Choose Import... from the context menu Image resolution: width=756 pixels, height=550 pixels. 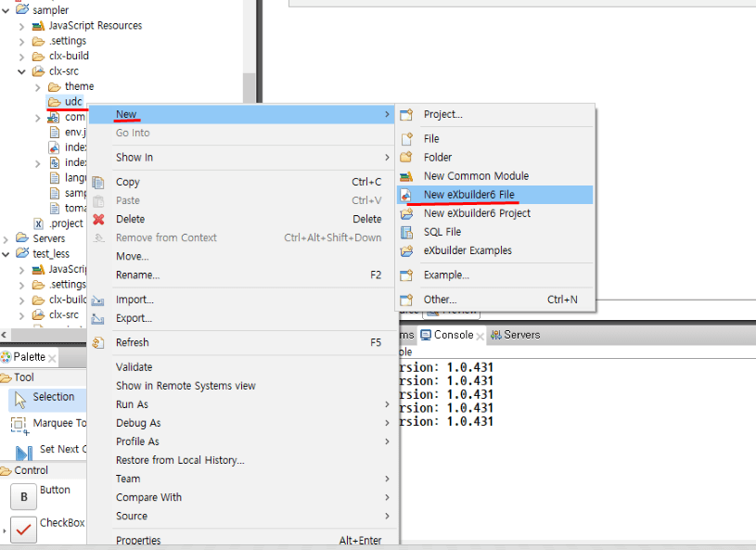135,300
